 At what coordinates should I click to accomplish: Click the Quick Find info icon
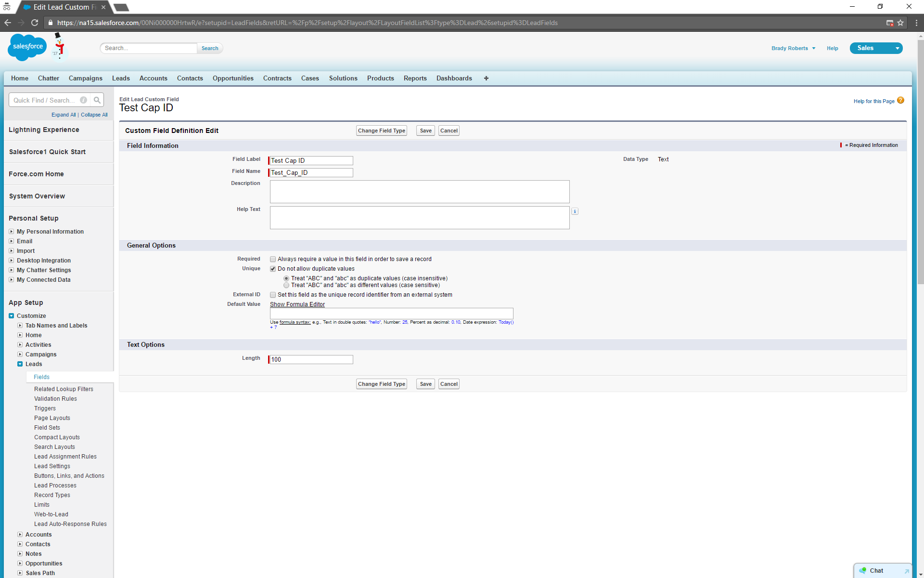click(x=84, y=100)
